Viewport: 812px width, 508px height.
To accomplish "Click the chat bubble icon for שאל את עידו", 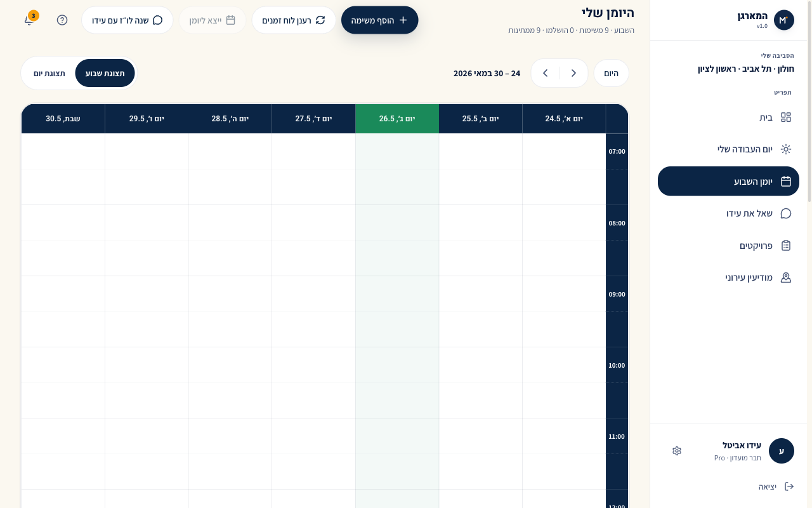I will (x=786, y=213).
